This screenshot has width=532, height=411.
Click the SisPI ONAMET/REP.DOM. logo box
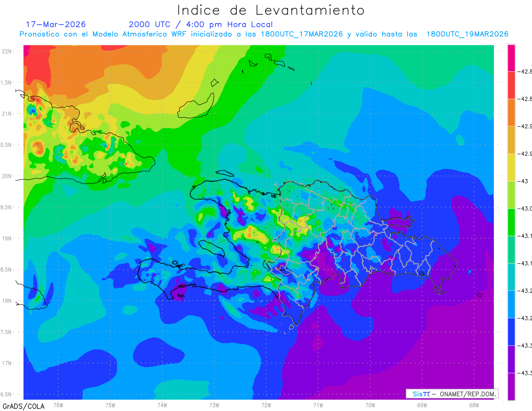click(x=452, y=394)
